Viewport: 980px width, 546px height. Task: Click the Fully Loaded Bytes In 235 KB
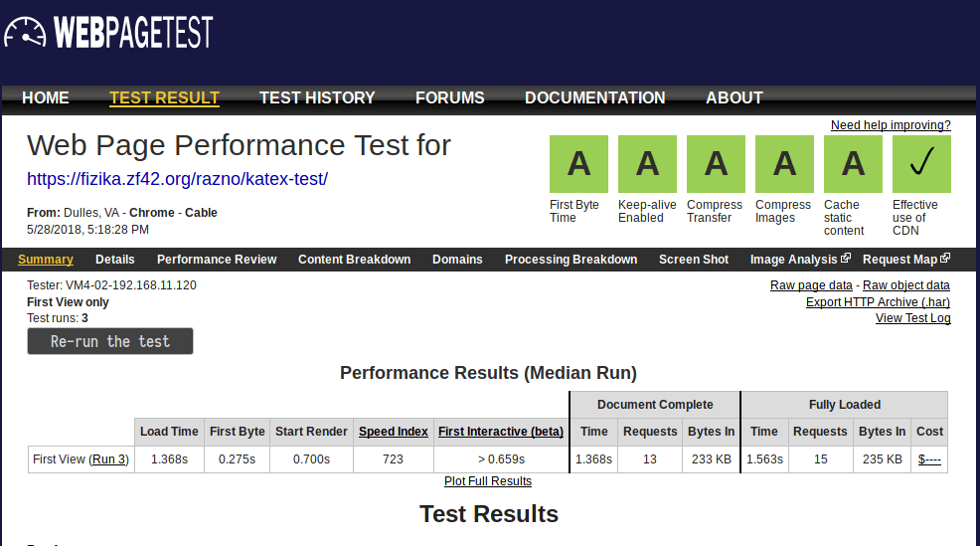883,459
